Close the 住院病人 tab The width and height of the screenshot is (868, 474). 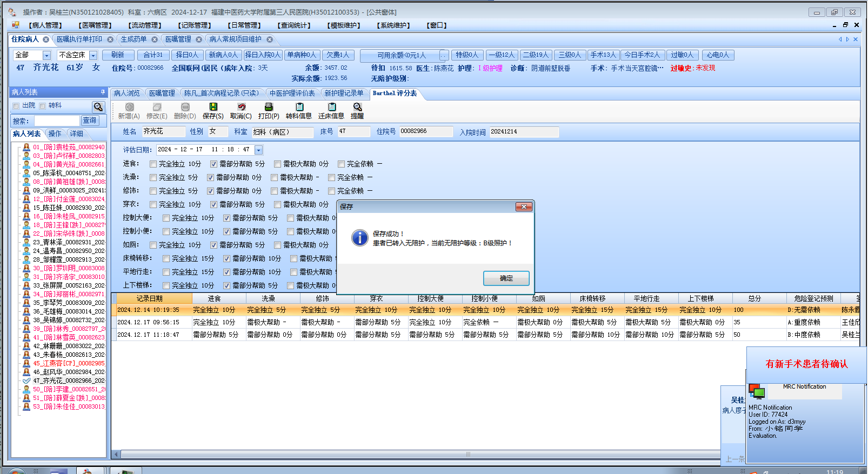pos(46,39)
